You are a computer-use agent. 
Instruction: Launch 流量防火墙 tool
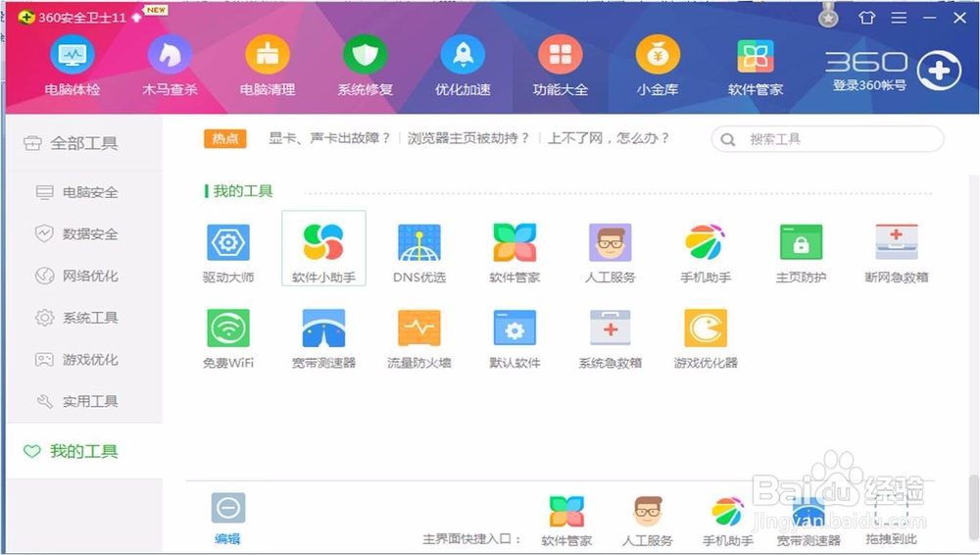[419, 338]
